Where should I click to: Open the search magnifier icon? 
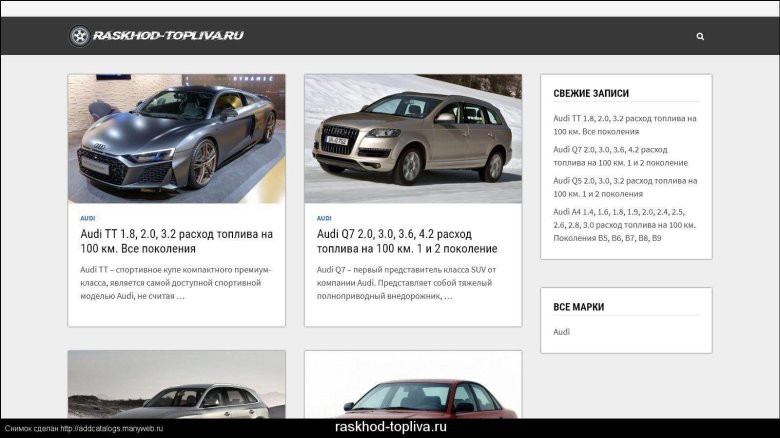(x=700, y=36)
